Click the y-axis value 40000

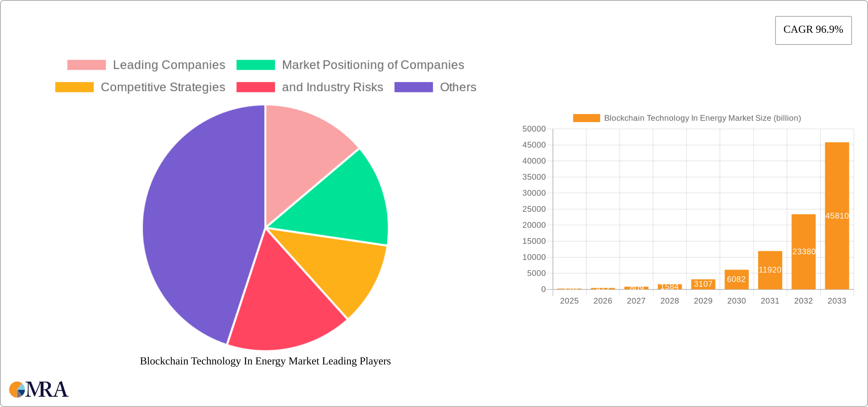(534, 161)
